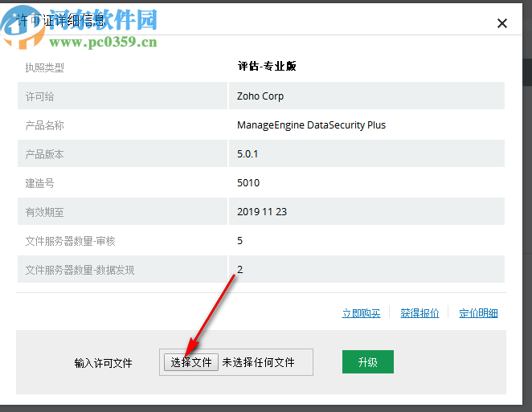
Task: Select the 产品版本 label
Action: pyautogui.click(x=44, y=154)
